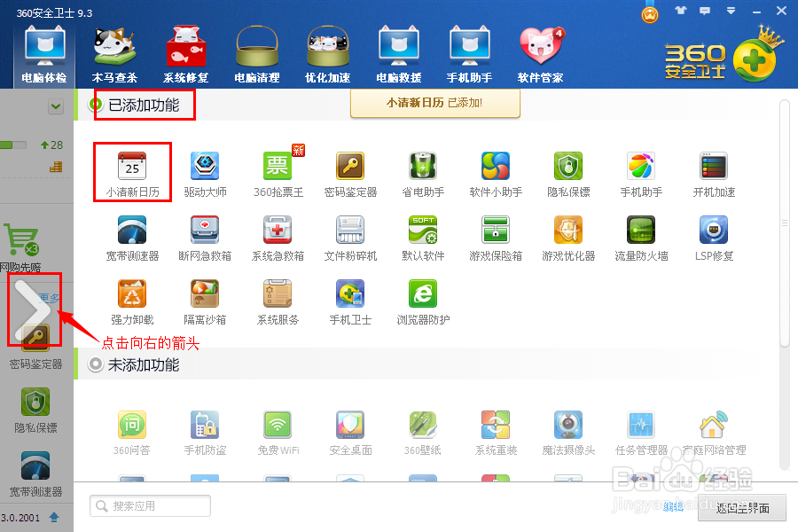Expand left panel dropdown chevron
The image size is (798, 532).
pyautogui.click(x=56, y=107)
